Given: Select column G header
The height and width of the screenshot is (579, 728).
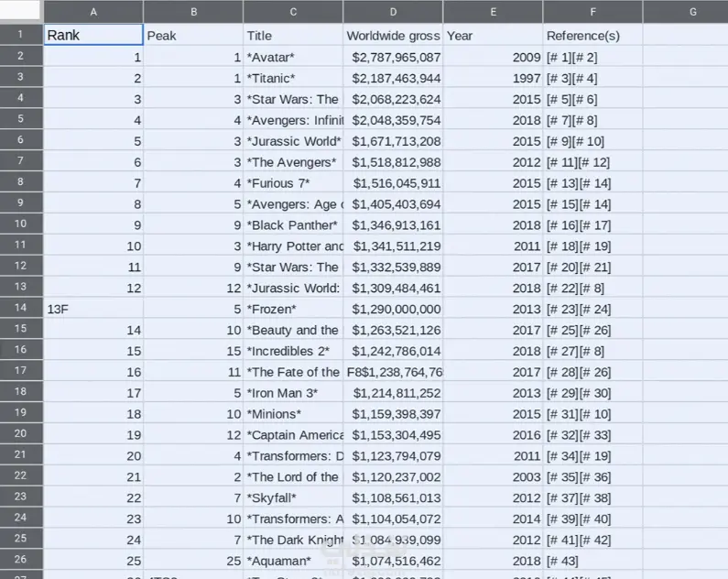Looking at the screenshot, I should coord(686,12).
